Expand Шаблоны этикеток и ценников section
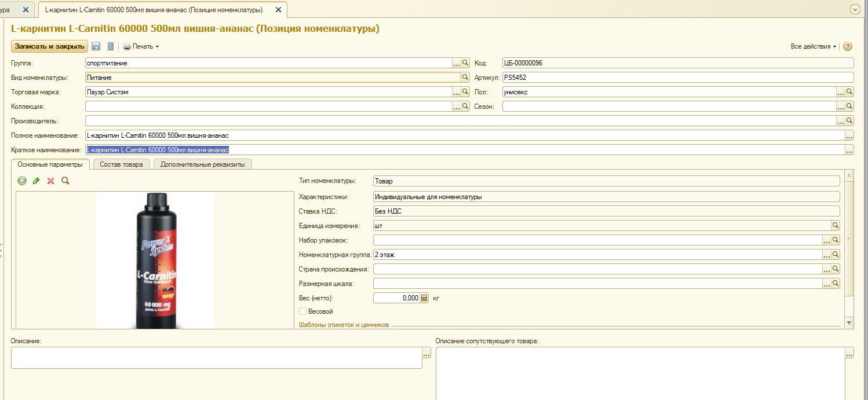 click(344, 325)
